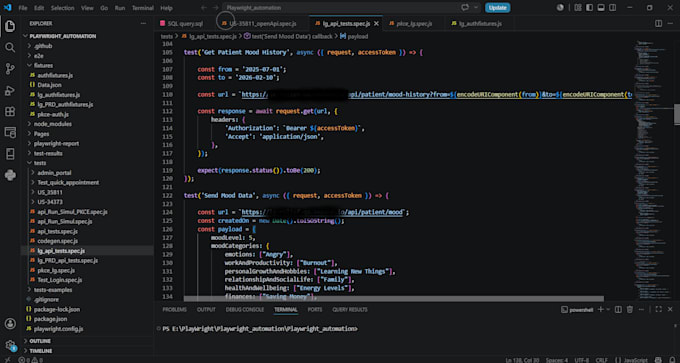Screen dimensions: 680x363
Task: Open the new terminal launch profile dropdown
Action: coord(608,309)
